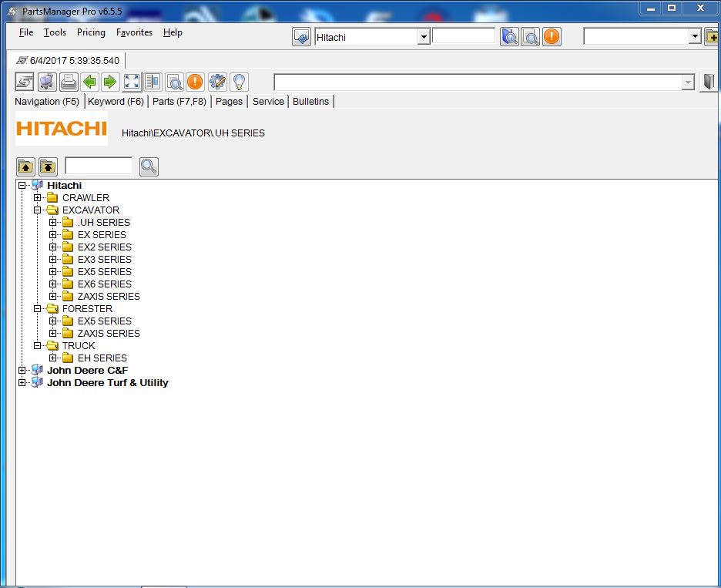Click the light bulb tips icon

click(239, 82)
